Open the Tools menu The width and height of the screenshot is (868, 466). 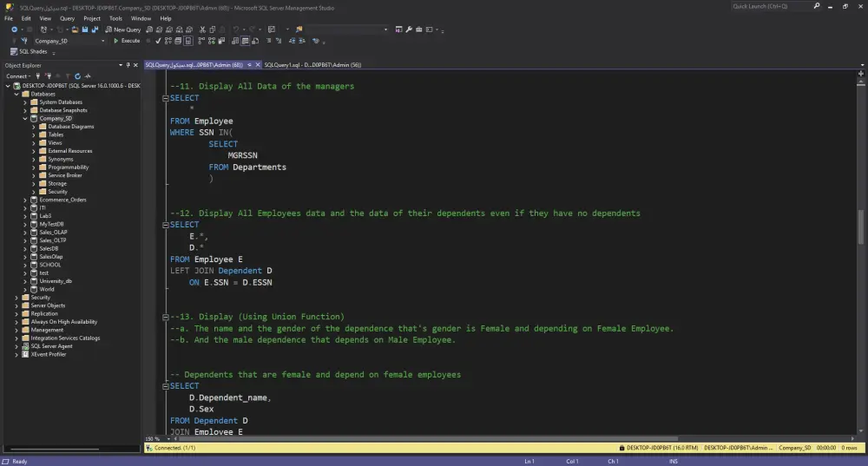coord(115,18)
